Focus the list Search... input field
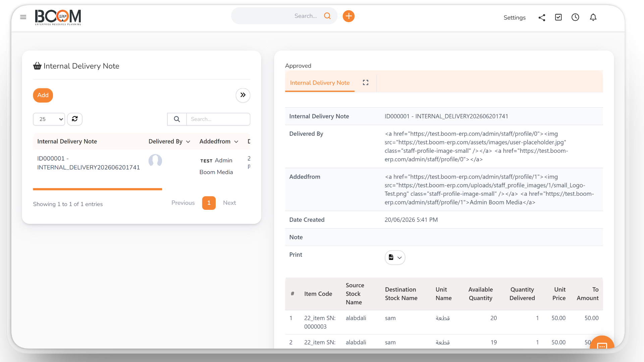 [x=218, y=119]
